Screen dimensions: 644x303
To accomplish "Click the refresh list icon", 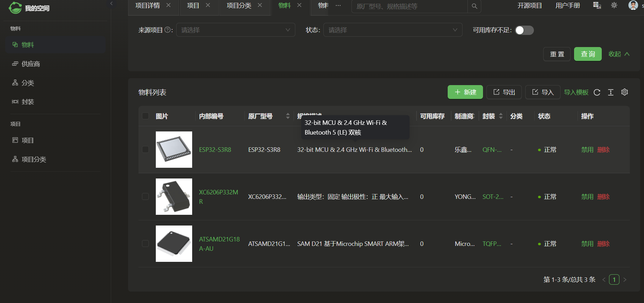I will click(597, 92).
